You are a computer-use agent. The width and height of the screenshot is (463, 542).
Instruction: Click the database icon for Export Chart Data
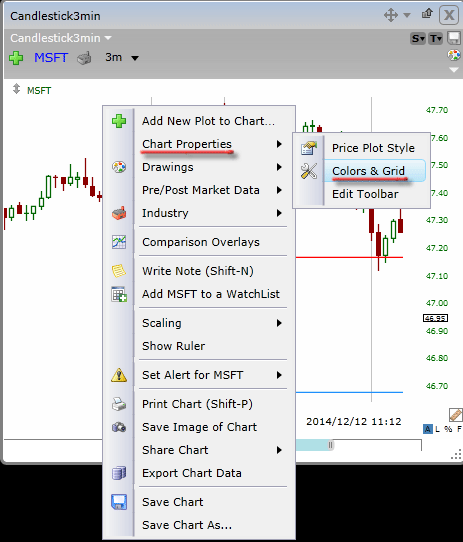tap(119, 473)
